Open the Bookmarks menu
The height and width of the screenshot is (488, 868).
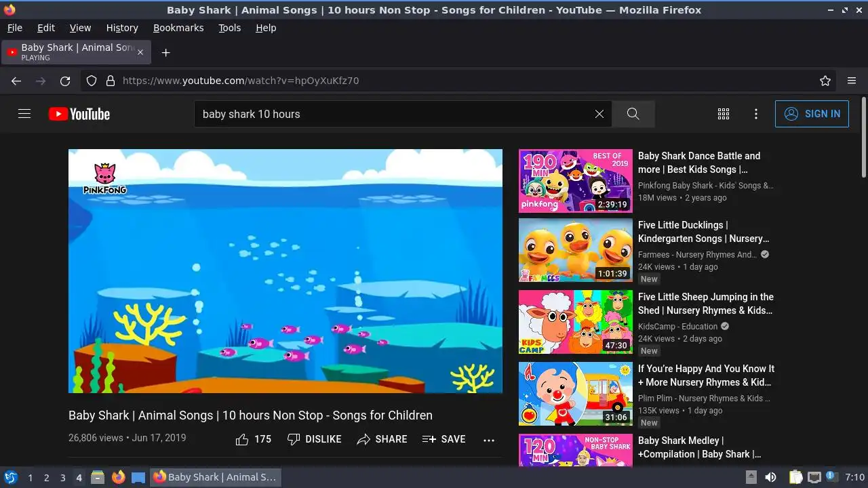coord(178,28)
